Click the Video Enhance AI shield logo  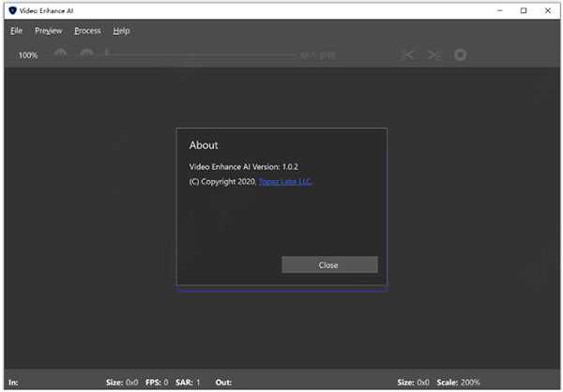point(12,10)
